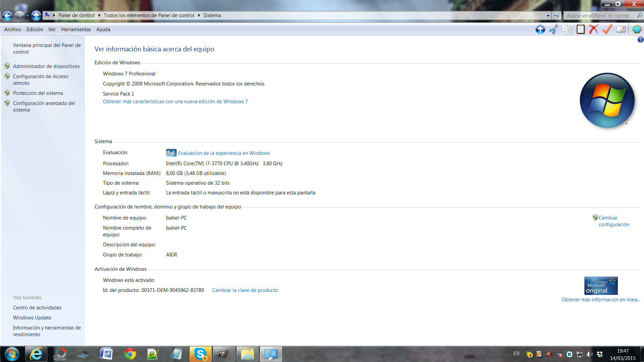Open Google Chrome from the taskbar
This screenshot has height=362, width=644.
[130, 354]
